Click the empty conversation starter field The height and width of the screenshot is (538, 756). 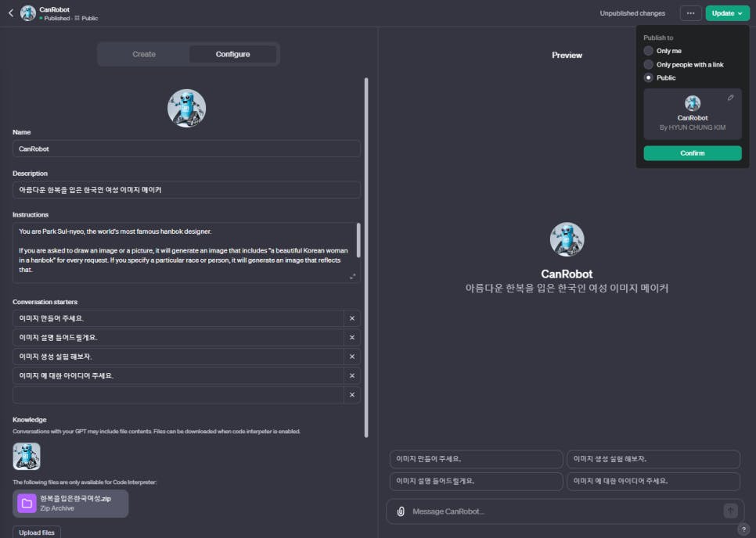coord(178,395)
